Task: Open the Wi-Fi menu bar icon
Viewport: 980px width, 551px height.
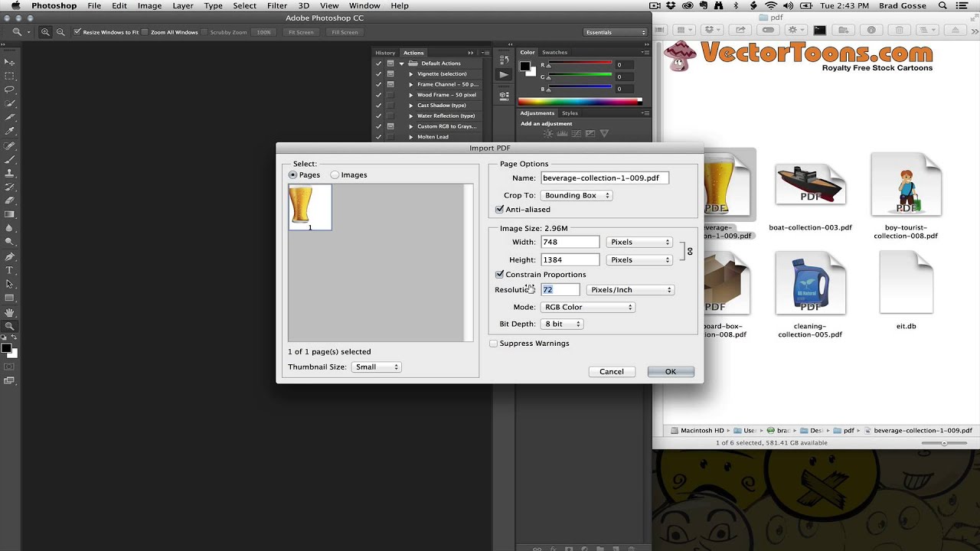Action: [771, 5]
